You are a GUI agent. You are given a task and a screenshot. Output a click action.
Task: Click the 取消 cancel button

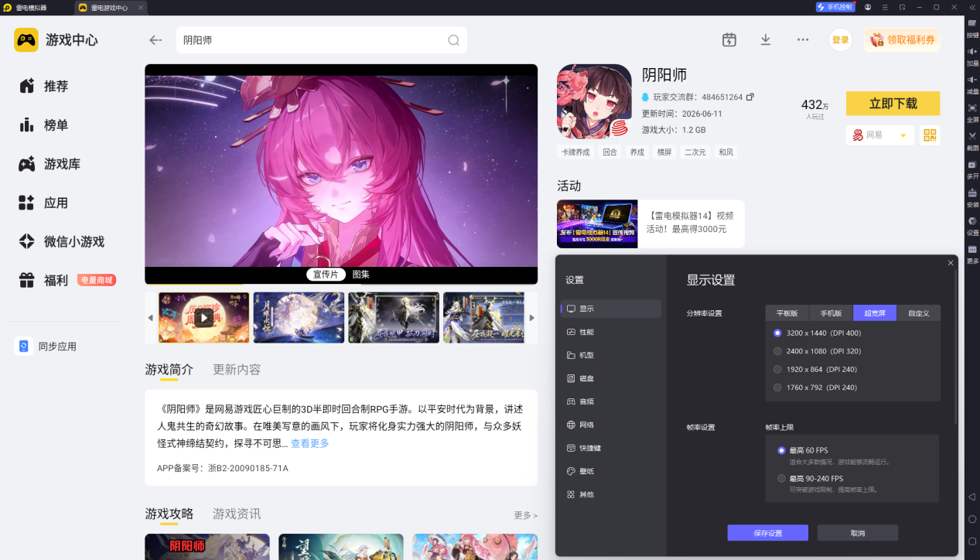coord(858,533)
